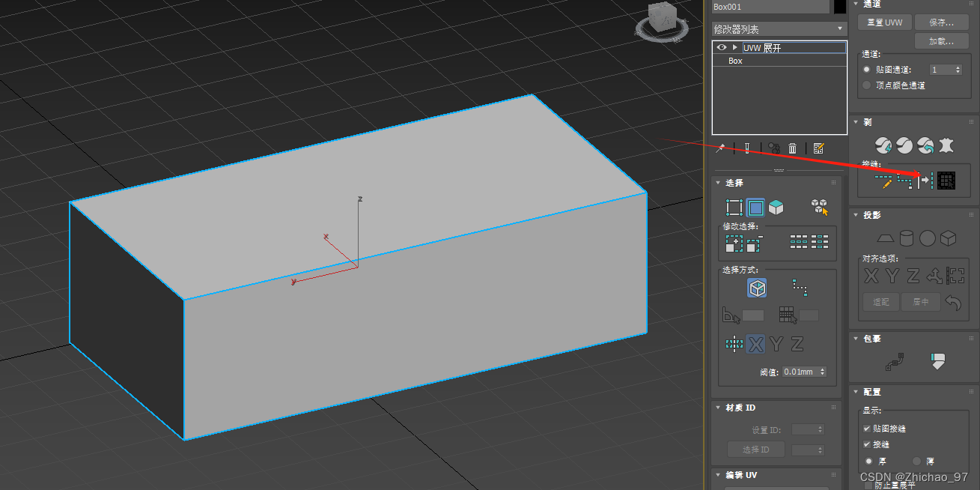Select the Edit Seams pencil tool
This screenshot has width=980, height=490.
[884, 181]
